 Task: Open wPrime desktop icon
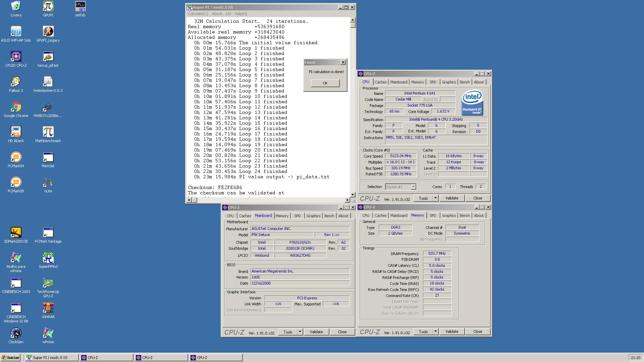click(48, 336)
